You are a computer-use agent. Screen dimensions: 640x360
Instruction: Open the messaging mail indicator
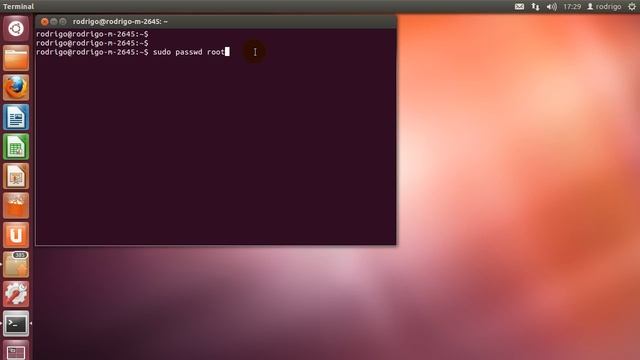point(519,7)
